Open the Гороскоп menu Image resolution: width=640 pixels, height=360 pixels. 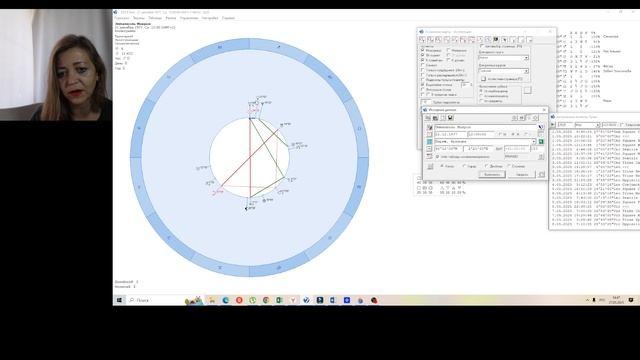(x=122, y=18)
